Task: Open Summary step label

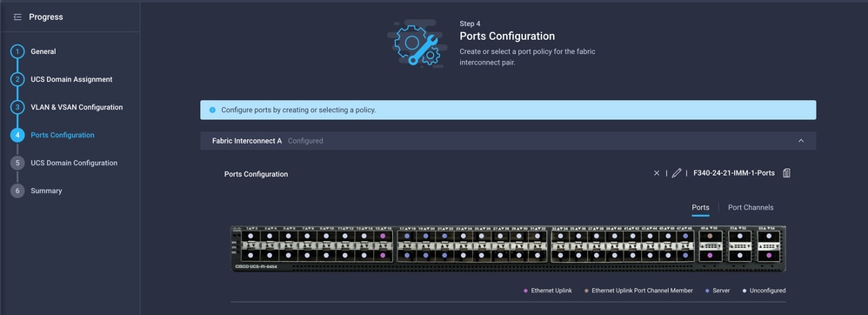Action: [46, 191]
